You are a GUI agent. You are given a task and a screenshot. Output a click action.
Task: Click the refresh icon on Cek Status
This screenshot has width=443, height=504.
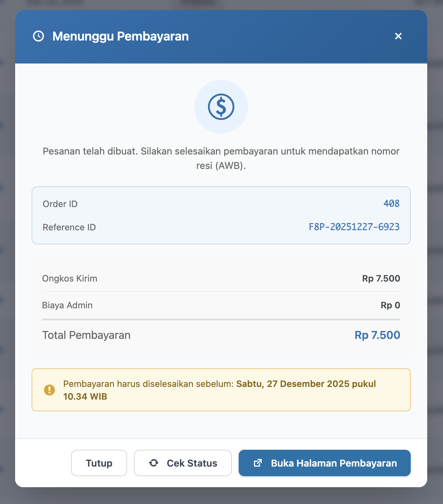point(154,463)
